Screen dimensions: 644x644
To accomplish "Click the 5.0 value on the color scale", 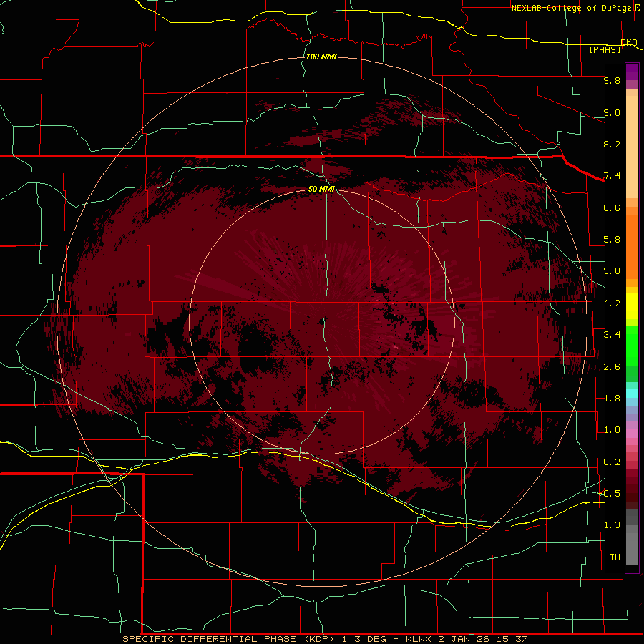I will coord(612,271).
